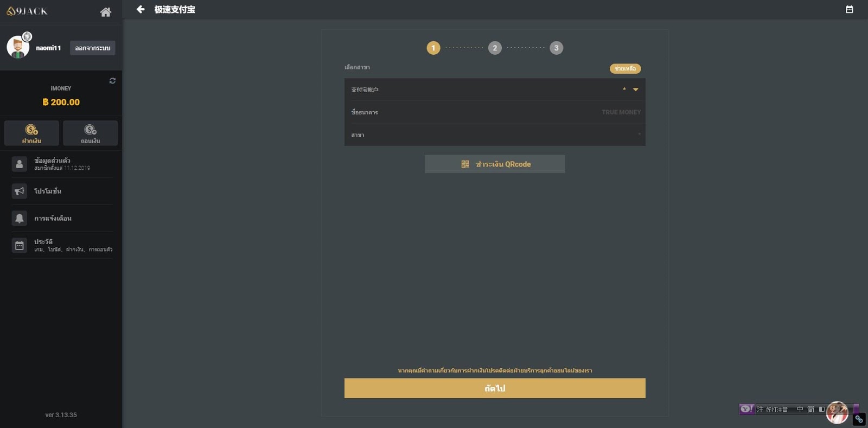Screen dimensions: 868x428
Task: Select the withdraw coin icon button
Action: coord(90,133)
